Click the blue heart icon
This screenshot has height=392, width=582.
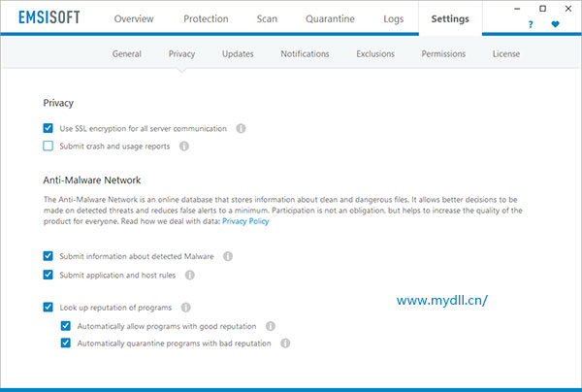click(x=555, y=24)
